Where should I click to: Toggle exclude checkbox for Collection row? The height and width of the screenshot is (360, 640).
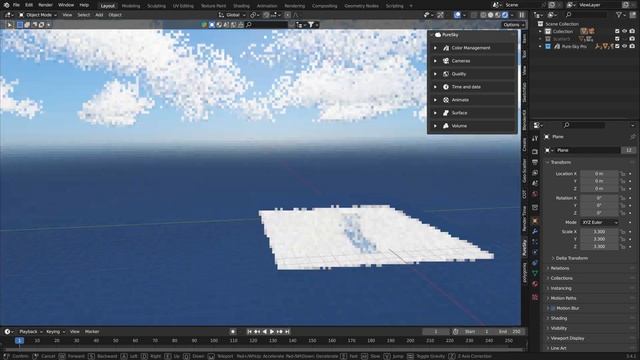617,31
